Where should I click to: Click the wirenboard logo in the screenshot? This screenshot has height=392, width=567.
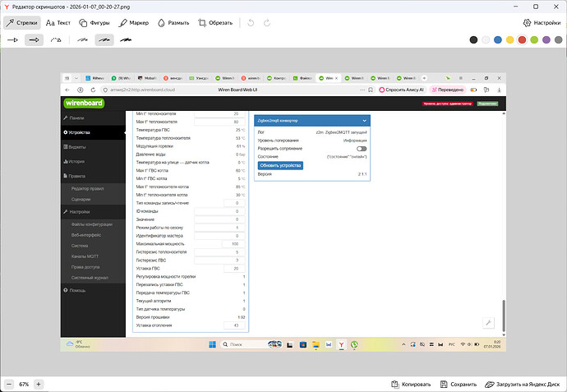point(84,103)
